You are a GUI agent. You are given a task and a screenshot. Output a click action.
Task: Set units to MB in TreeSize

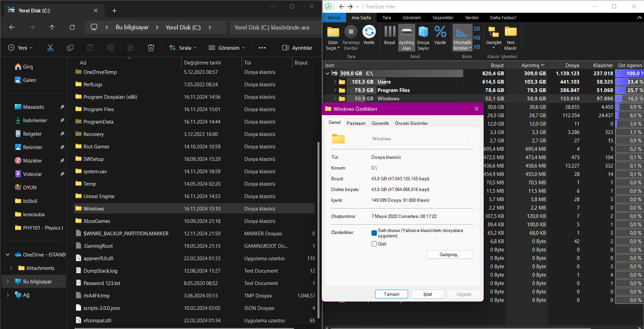(477, 38)
